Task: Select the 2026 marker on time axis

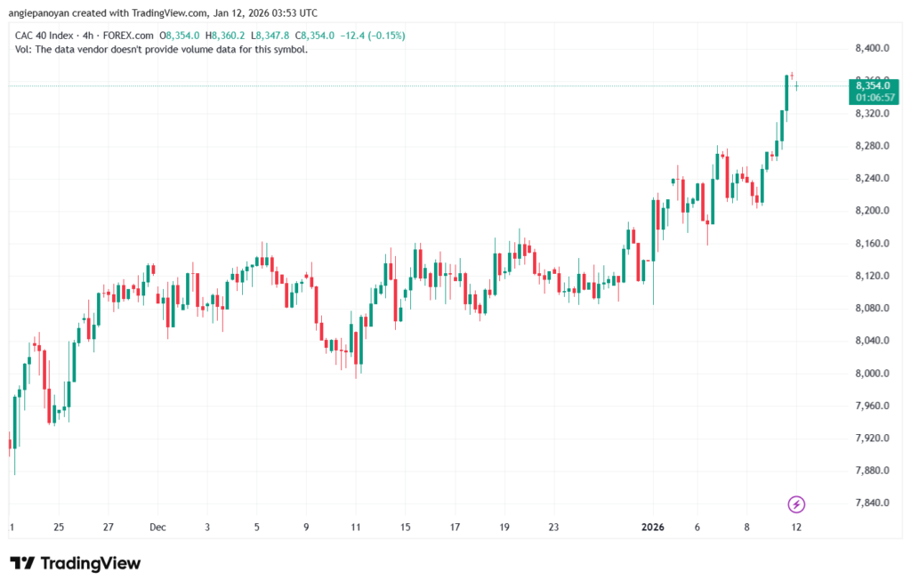Action: point(654,527)
